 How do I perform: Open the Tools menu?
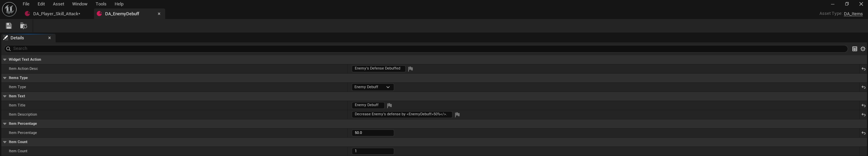pyautogui.click(x=101, y=4)
